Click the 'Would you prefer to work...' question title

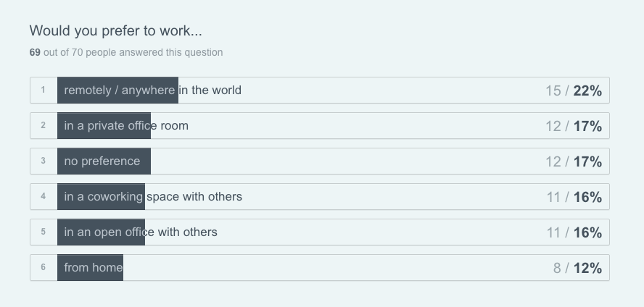click(x=116, y=30)
